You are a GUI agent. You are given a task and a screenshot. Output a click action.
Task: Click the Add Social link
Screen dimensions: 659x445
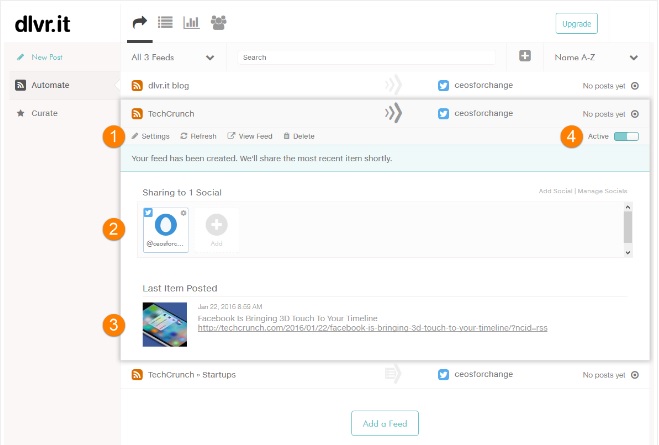click(556, 191)
